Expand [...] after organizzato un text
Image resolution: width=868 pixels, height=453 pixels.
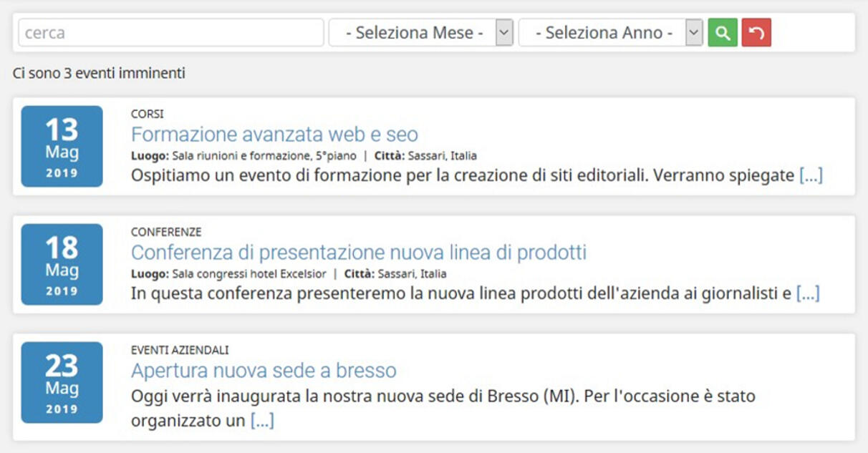tap(262, 421)
